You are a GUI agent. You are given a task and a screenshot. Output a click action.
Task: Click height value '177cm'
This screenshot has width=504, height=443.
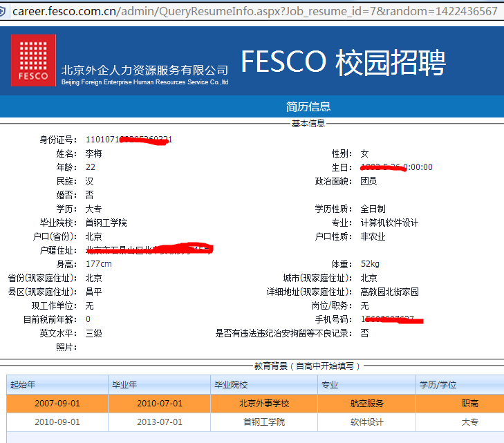click(99, 264)
